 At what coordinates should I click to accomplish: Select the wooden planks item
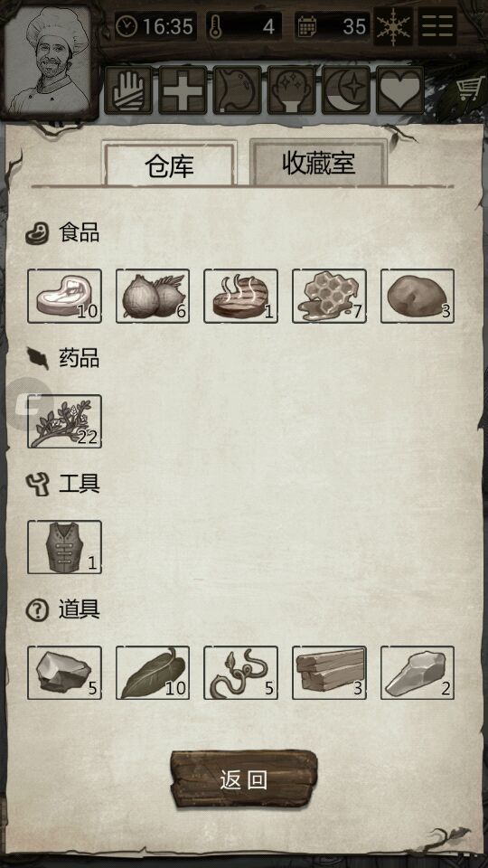(x=329, y=673)
